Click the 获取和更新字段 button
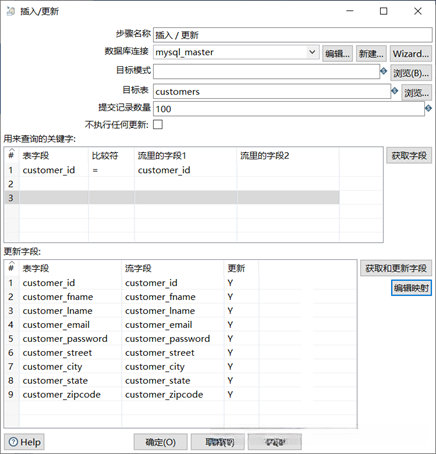 click(396, 268)
